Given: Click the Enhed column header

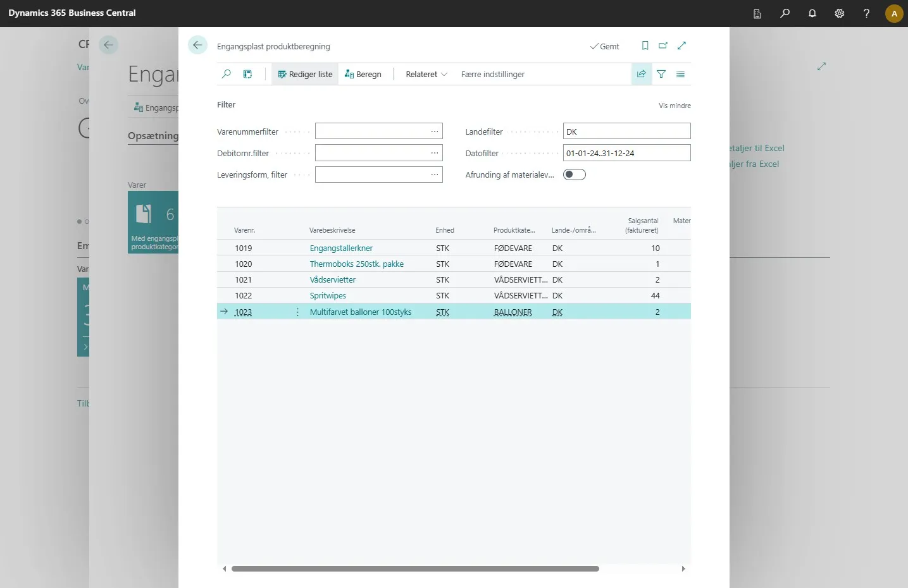Looking at the screenshot, I should tap(445, 230).
